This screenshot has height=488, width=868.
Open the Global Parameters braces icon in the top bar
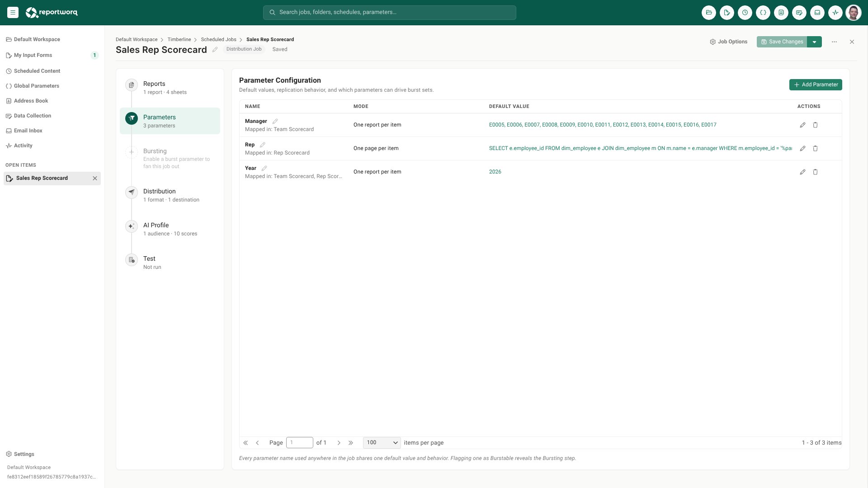(x=763, y=13)
